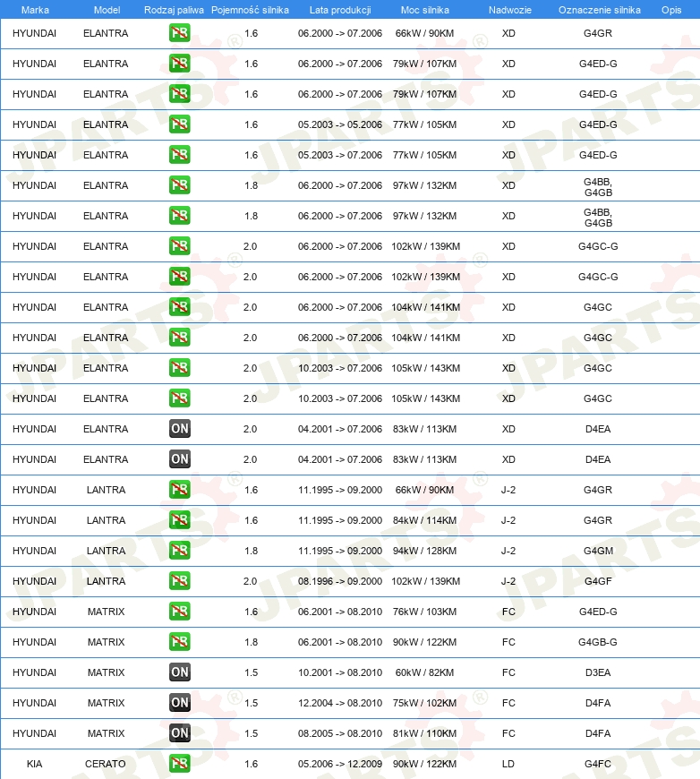Click the ON diesel icon in the D3EA row
700x779 pixels.
coord(179,672)
